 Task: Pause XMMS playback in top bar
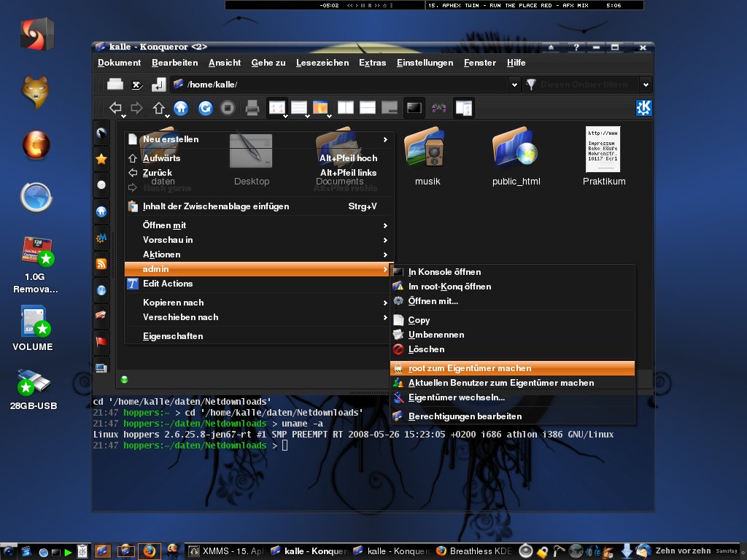[x=363, y=6]
